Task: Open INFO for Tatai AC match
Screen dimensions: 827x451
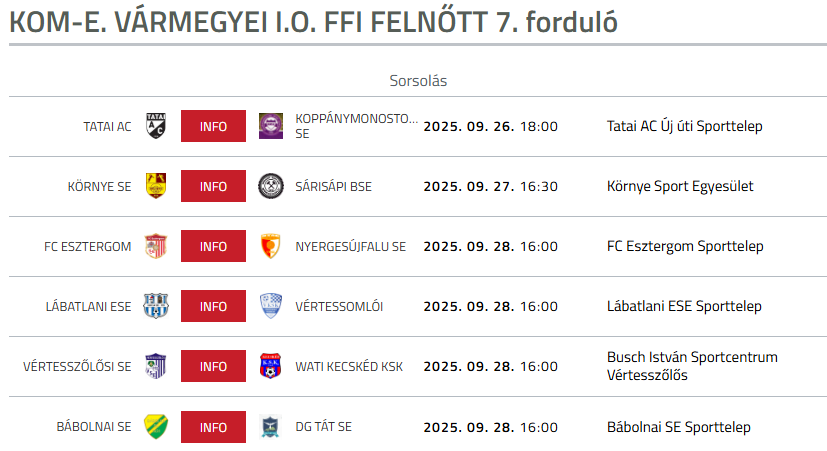Action: coord(213,126)
